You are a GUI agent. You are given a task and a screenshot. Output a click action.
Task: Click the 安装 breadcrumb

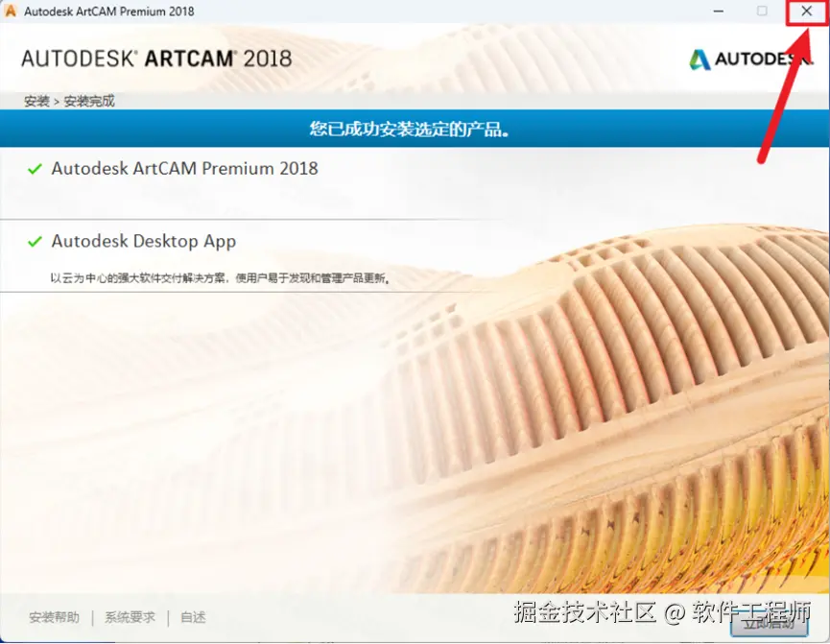click(x=36, y=101)
